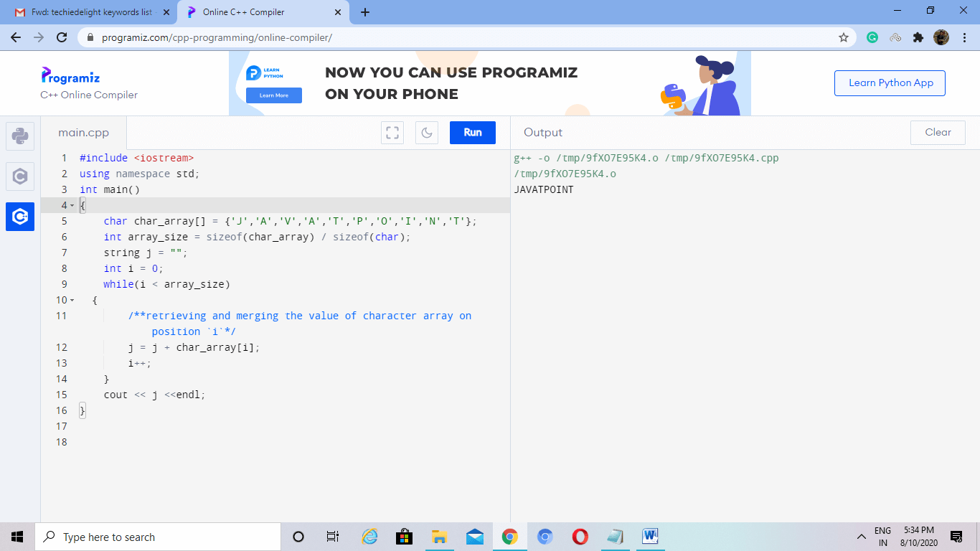Switch to the C compiler sidebar icon
980x551 pixels.
(x=19, y=176)
